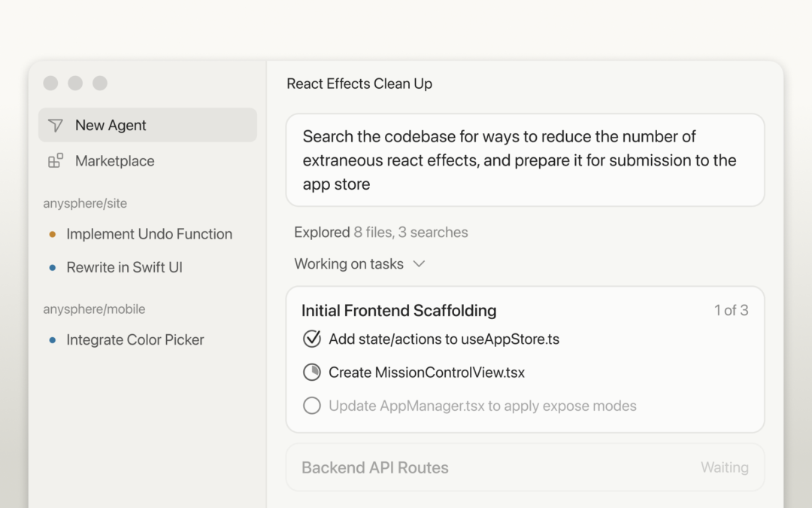812x508 pixels.
Task: Click the Marketplace grid icon
Action: point(56,161)
